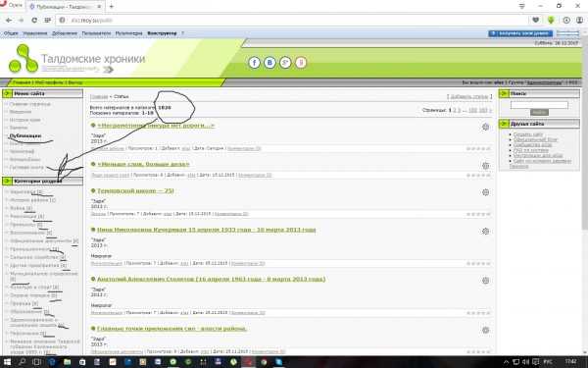This screenshot has width=588, height=368.
Task: Expand the Управление admin bar menu
Action: (35, 33)
